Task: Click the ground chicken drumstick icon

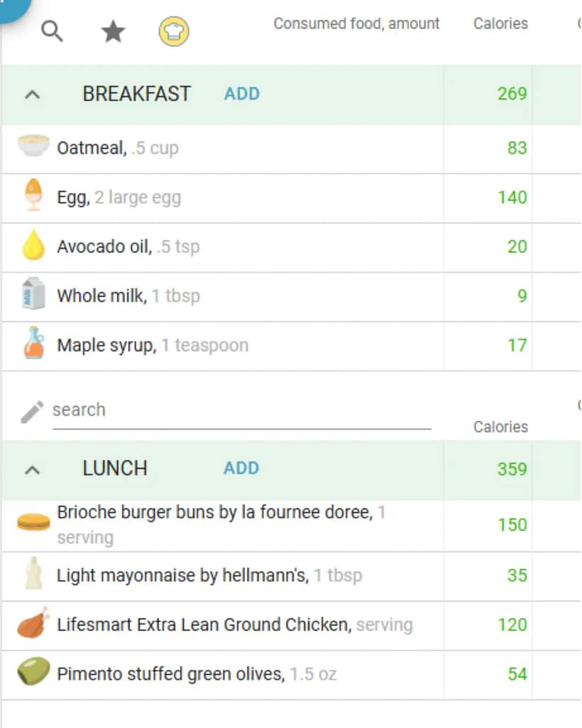Action: tap(33, 624)
